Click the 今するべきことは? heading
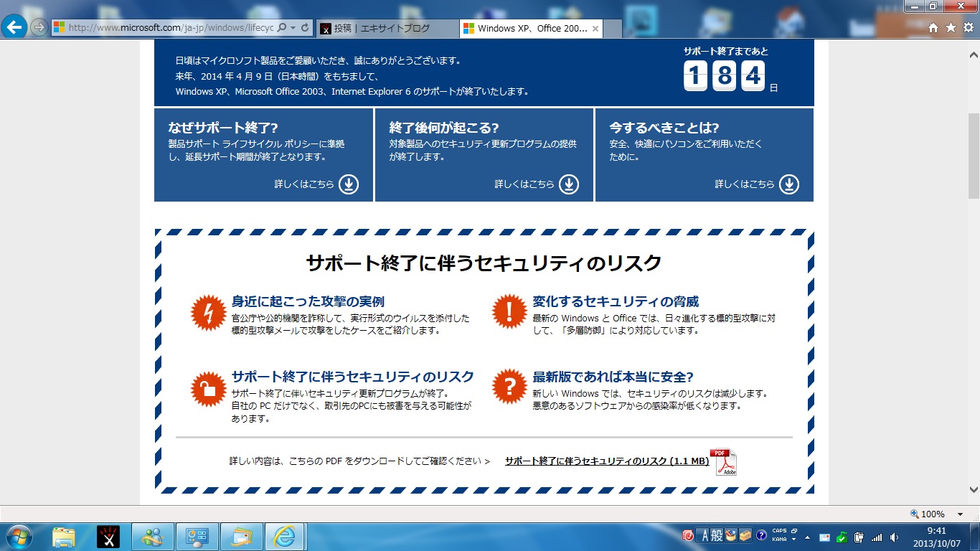This screenshot has width=980, height=551. pos(664,128)
